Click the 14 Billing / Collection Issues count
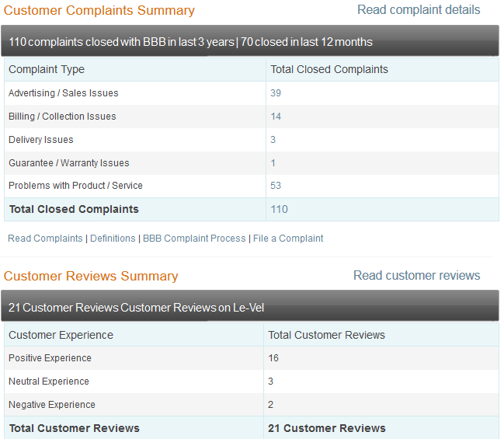This screenshot has height=439, width=504. point(276,117)
